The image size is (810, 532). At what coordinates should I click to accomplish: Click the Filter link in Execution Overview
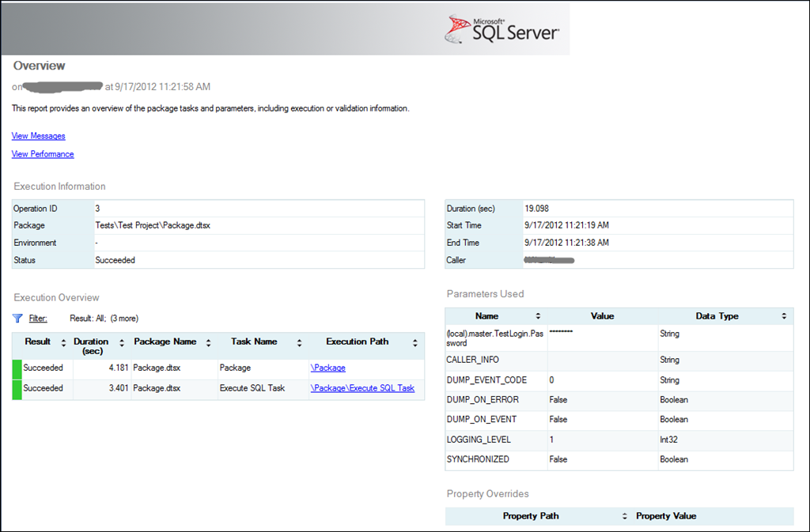pos(38,319)
